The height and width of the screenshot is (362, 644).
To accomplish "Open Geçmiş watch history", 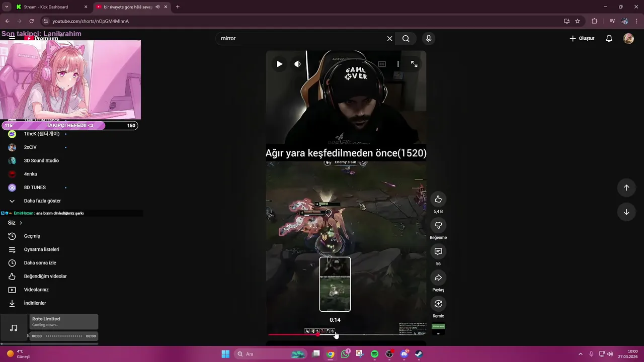I will (x=32, y=236).
